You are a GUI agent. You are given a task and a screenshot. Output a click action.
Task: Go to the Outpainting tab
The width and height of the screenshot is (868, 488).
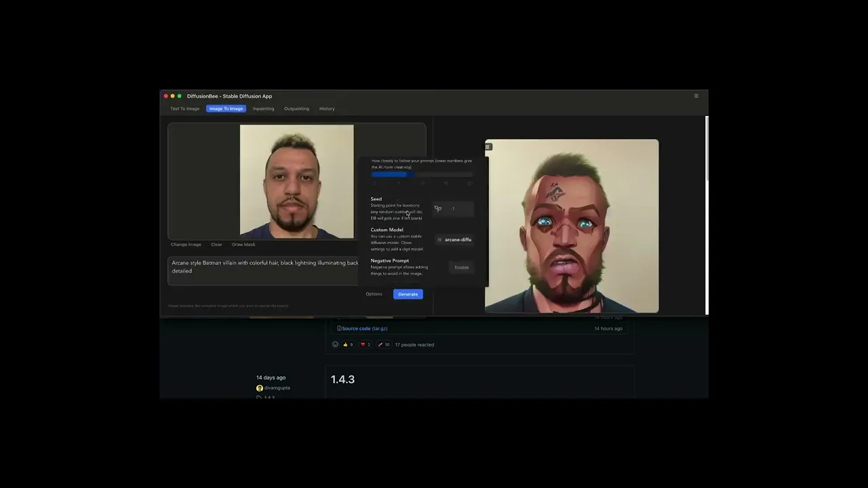296,108
